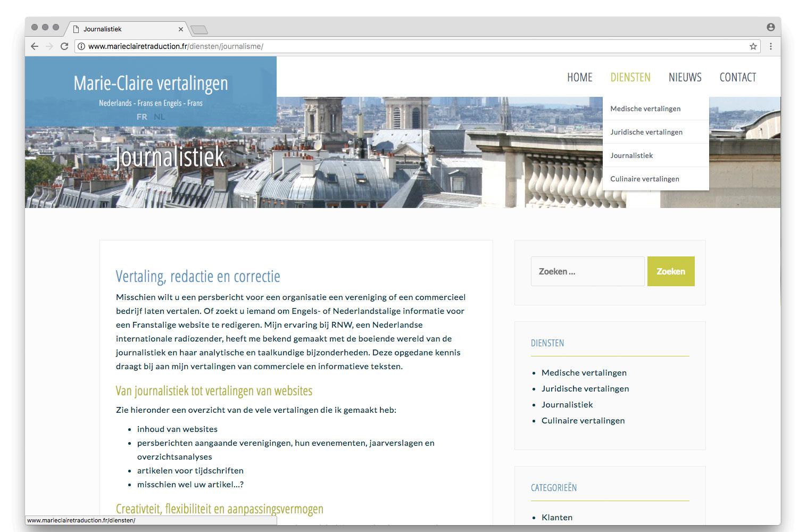
Task: Click inside the Zoeken search field
Action: click(x=588, y=271)
